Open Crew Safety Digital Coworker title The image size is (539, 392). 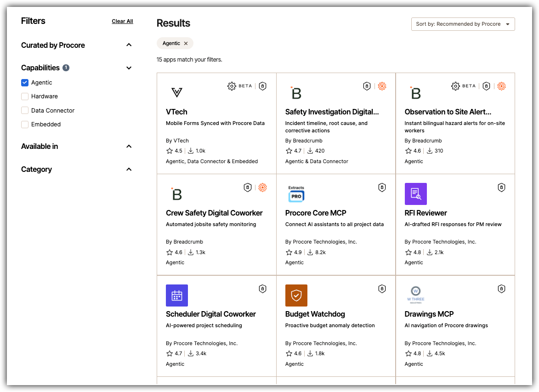214,213
